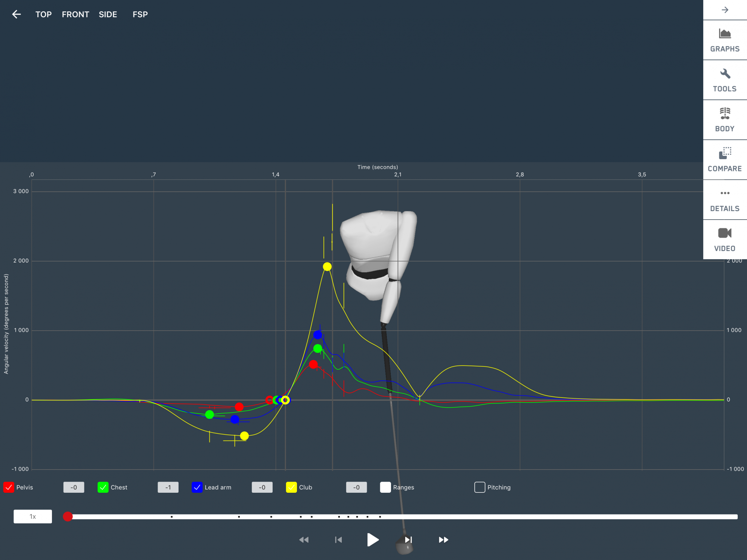Screen dimensions: 747x560
Task: Select the green Chest peak marker
Action: [317, 349]
